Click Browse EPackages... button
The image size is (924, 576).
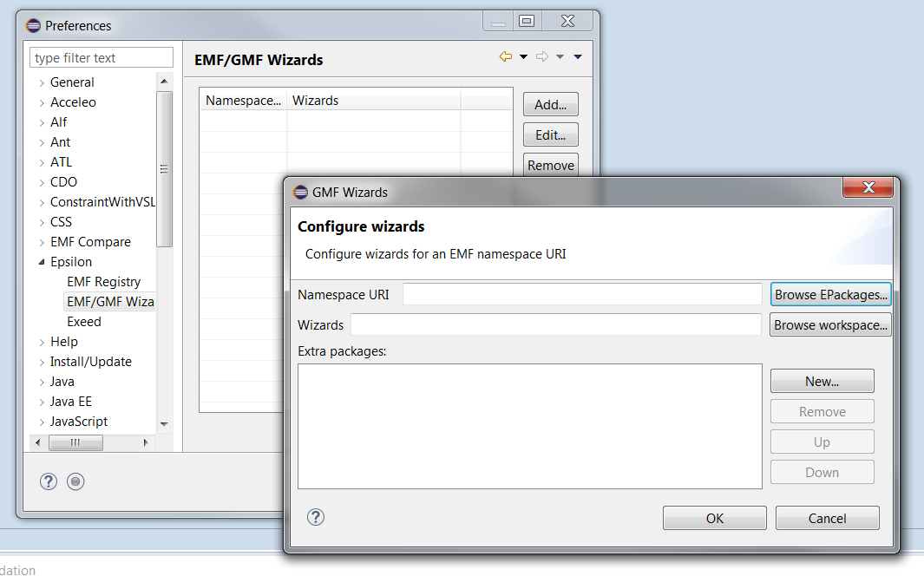[830, 294]
